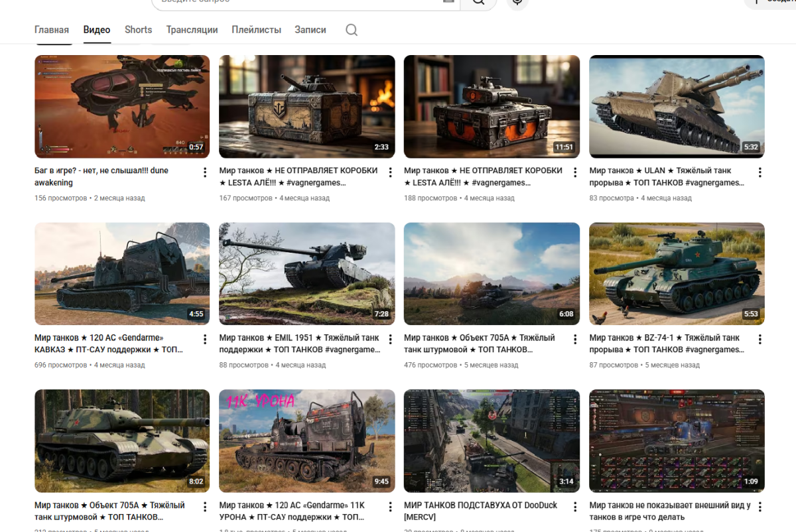Open the 120 AC «Gendarme» 11К УРОНА title
This screenshot has width=796, height=532.
292,511
